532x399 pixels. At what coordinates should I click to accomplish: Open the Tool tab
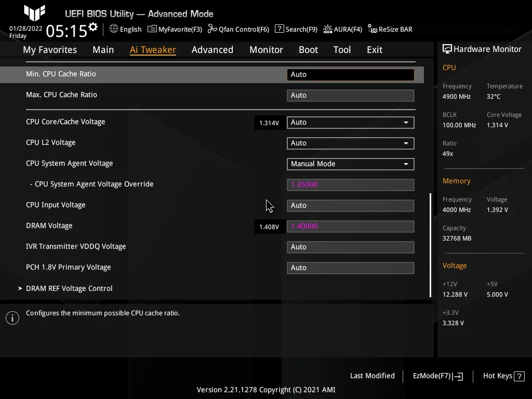pyautogui.click(x=342, y=50)
